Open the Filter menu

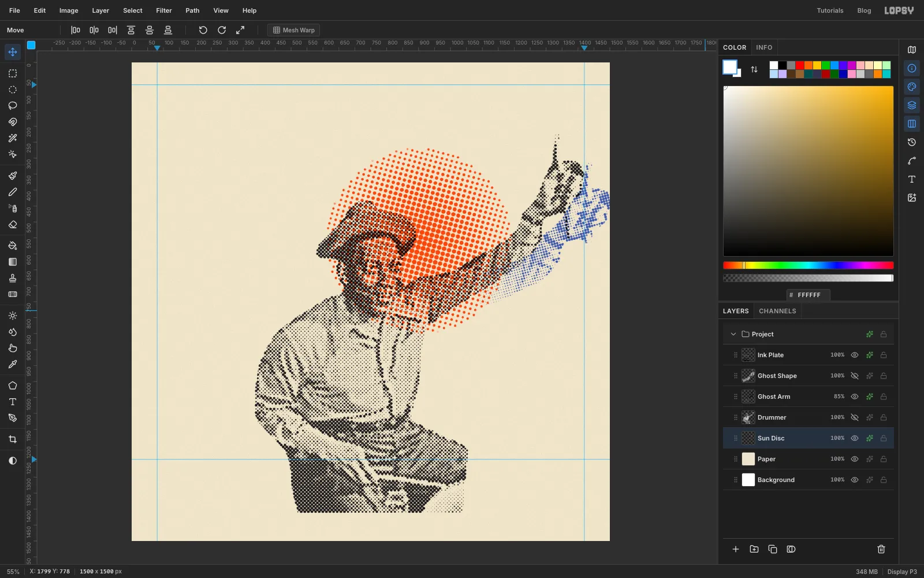164,10
